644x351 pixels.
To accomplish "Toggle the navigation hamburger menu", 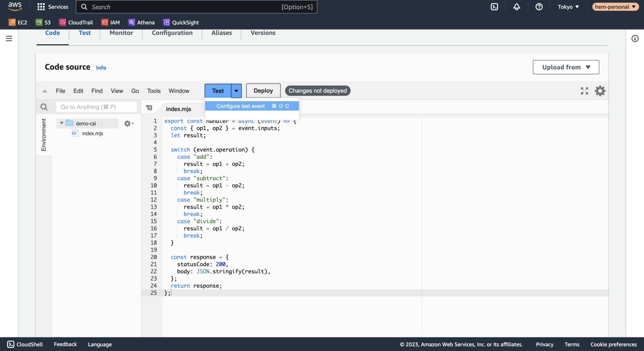I will tap(9, 38).
